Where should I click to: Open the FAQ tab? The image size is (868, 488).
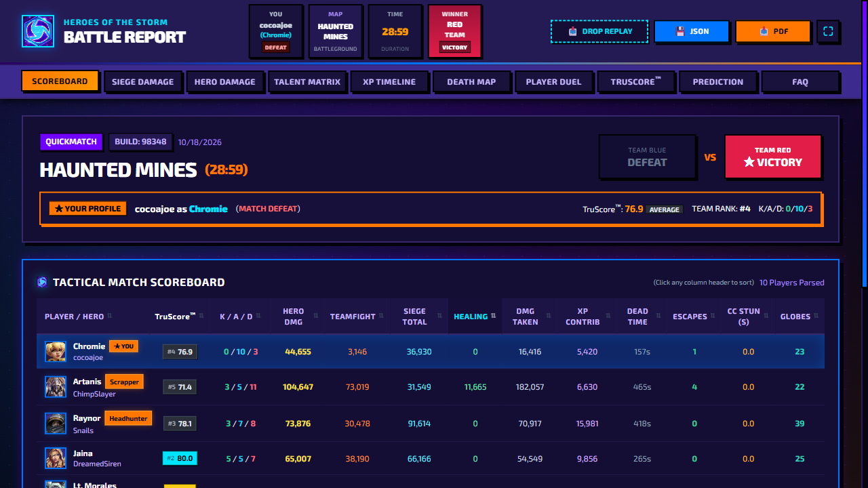800,81
